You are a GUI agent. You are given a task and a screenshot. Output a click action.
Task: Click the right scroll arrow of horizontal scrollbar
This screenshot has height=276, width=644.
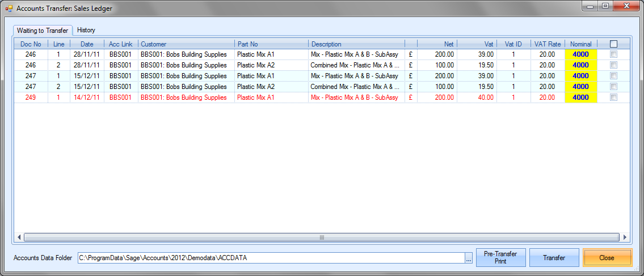point(625,237)
